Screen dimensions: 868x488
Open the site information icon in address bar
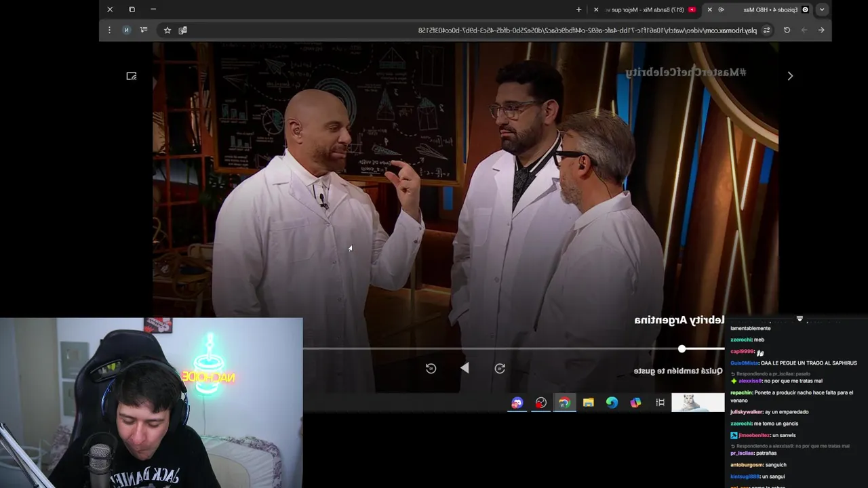(767, 30)
